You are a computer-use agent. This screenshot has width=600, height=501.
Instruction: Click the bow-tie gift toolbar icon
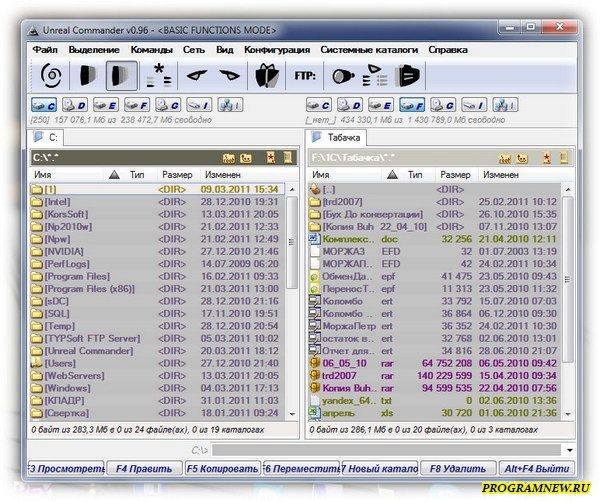click(267, 75)
